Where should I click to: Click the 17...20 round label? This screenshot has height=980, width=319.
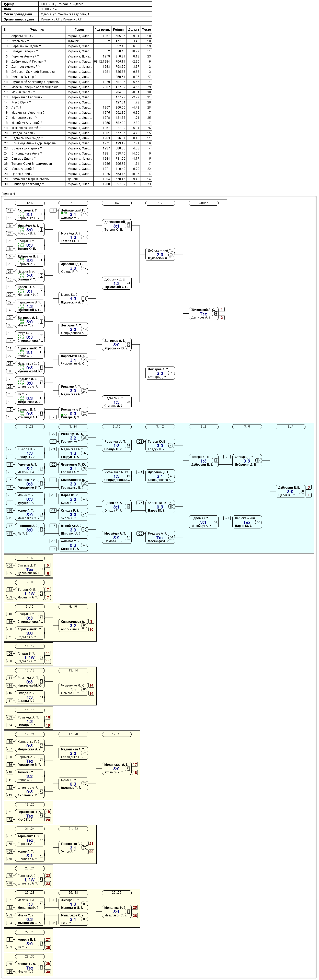tap(73, 735)
